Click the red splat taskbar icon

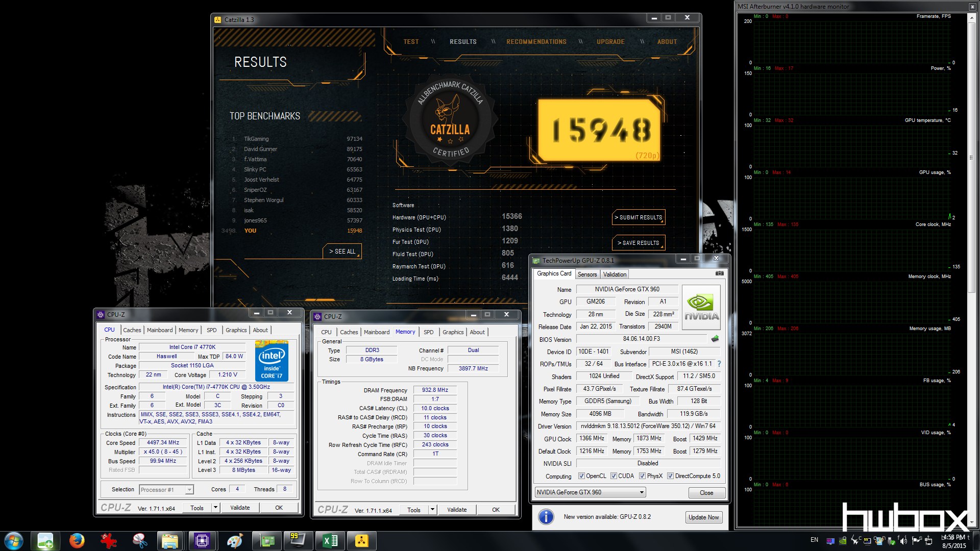coord(108,541)
